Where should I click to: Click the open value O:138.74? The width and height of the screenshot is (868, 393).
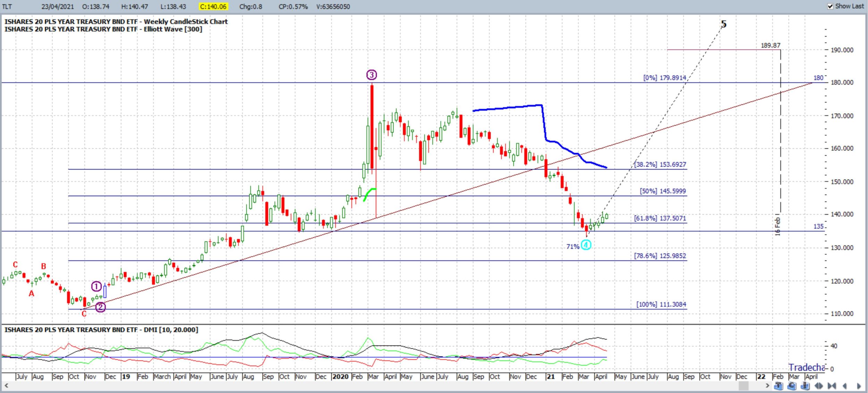pos(96,7)
